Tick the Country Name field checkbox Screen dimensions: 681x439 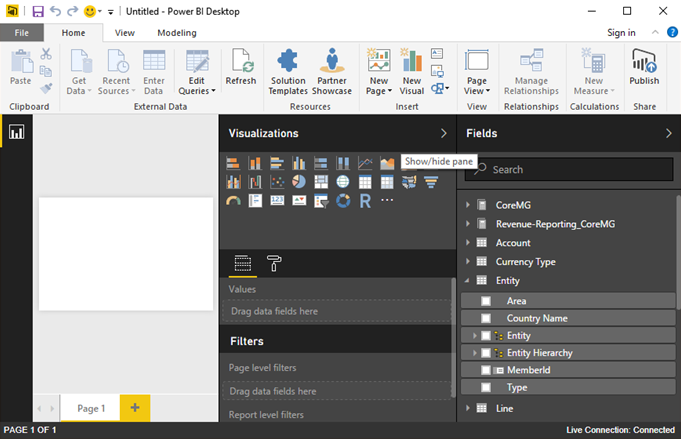tap(486, 318)
